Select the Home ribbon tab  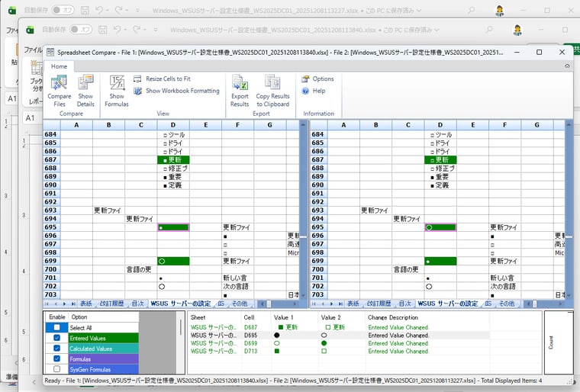pyautogui.click(x=59, y=66)
